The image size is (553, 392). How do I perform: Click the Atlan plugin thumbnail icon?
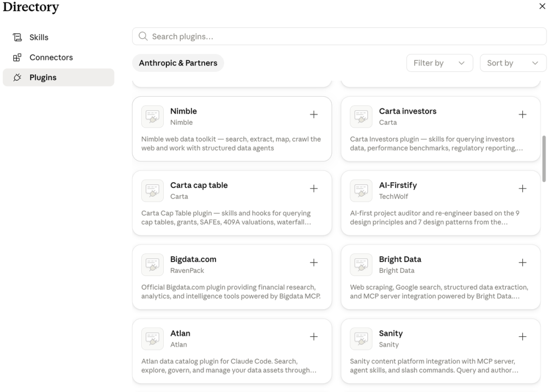click(153, 339)
